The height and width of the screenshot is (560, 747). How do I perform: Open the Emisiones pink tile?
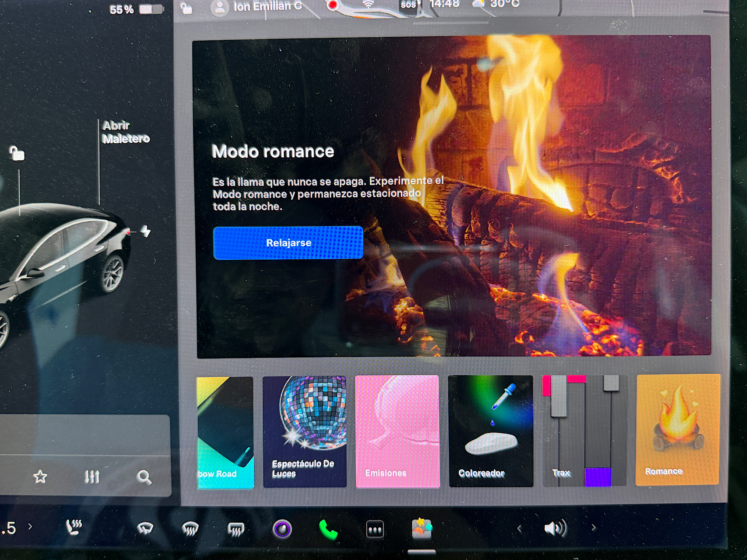[397, 431]
